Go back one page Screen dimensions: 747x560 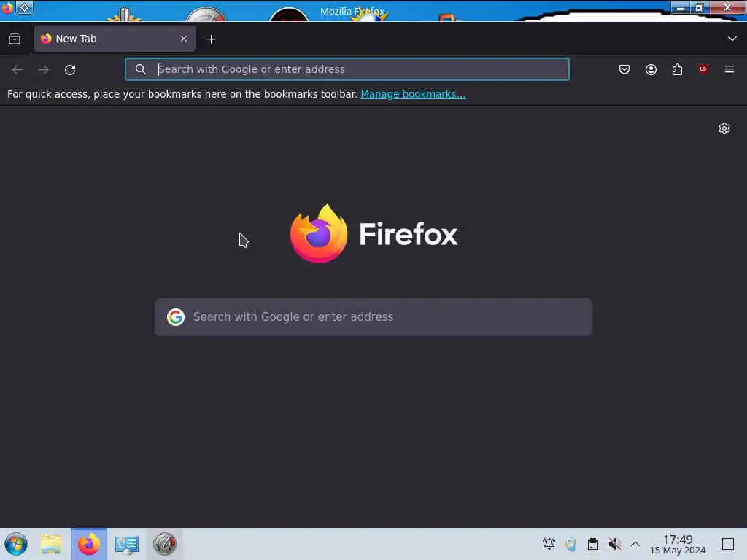click(x=18, y=70)
